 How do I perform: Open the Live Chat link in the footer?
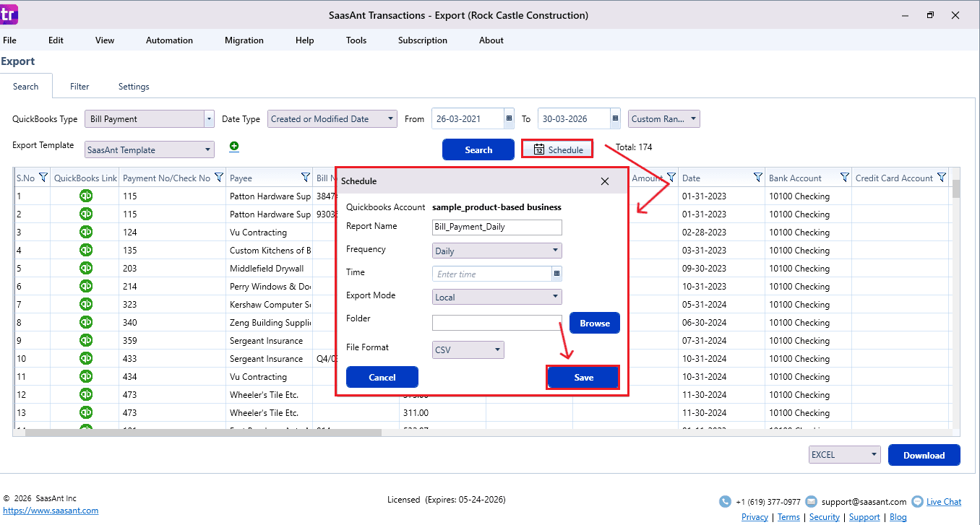click(x=943, y=501)
